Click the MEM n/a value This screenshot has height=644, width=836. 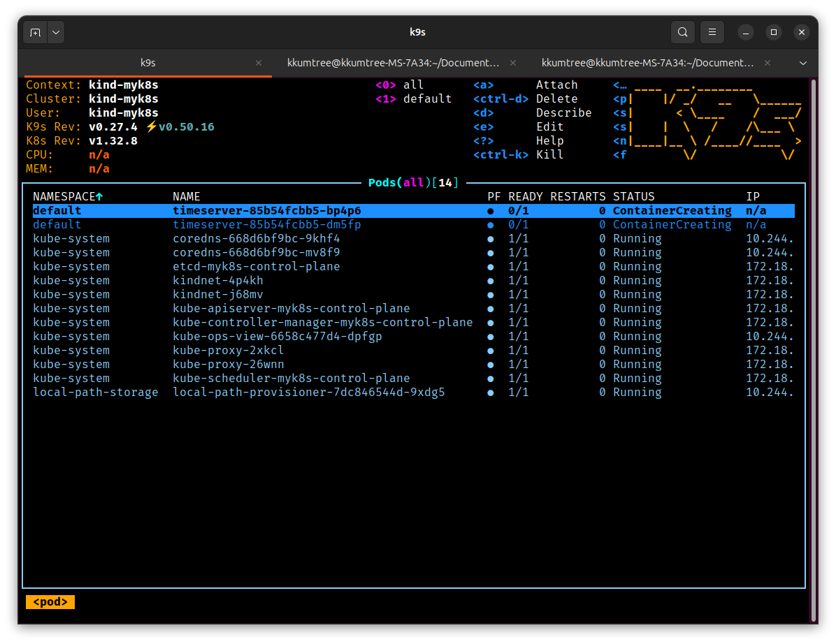(99, 169)
